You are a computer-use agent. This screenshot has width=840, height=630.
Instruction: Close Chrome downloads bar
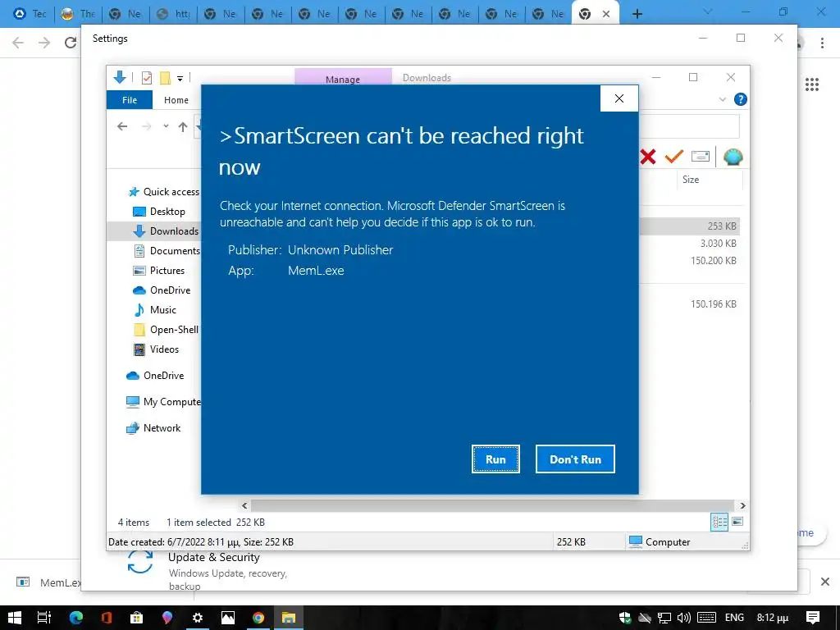[x=825, y=582]
